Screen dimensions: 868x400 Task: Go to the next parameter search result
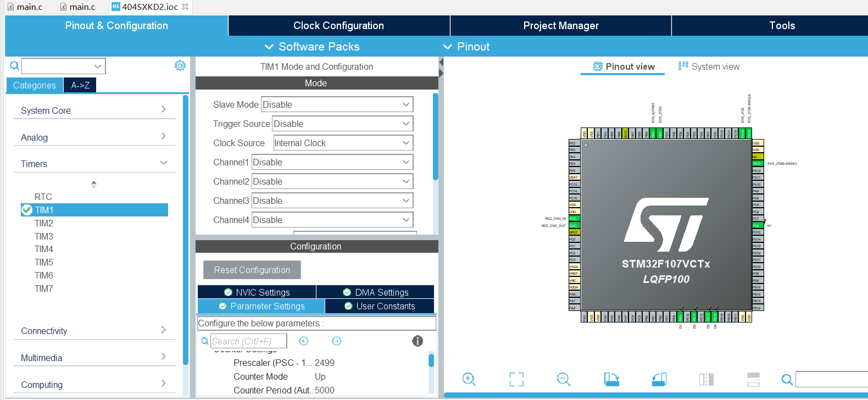[x=337, y=341]
